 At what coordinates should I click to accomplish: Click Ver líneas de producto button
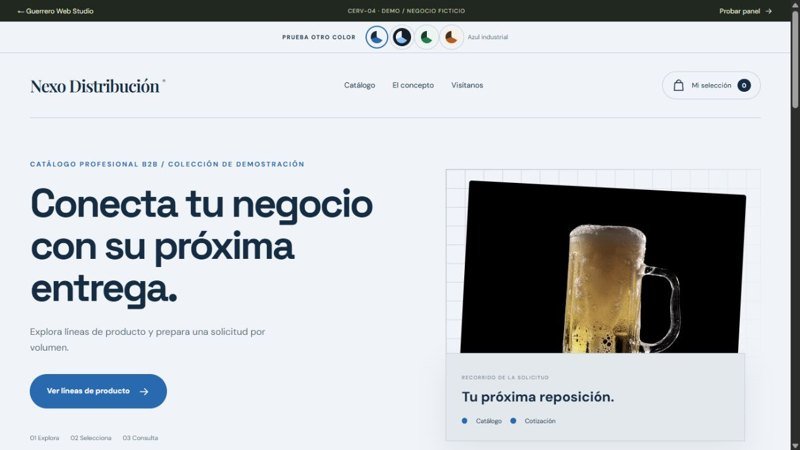click(98, 391)
